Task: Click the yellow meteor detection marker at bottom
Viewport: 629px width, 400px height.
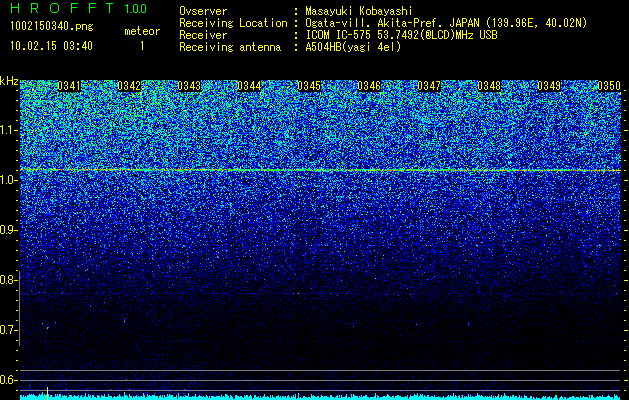Action: pos(47,393)
